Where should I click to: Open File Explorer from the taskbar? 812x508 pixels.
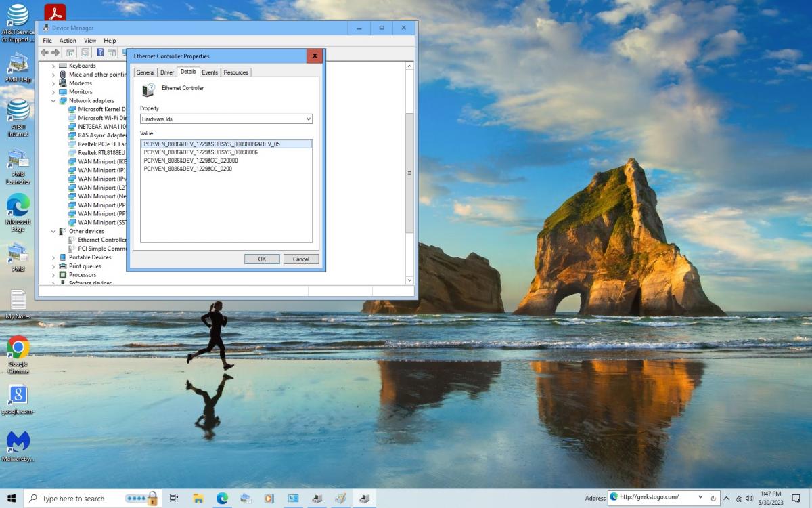click(x=198, y=499)
